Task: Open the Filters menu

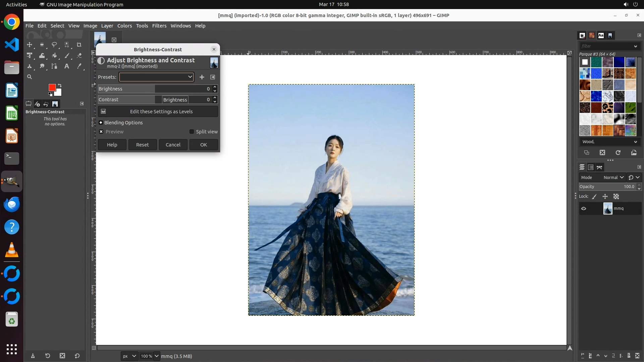Action: coord(159,26)
